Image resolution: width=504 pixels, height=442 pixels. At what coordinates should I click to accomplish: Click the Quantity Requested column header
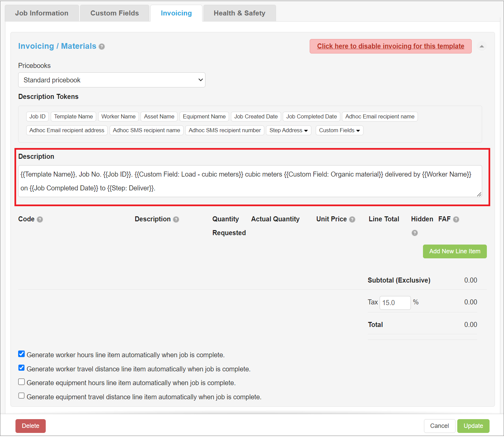pos(229,226)
